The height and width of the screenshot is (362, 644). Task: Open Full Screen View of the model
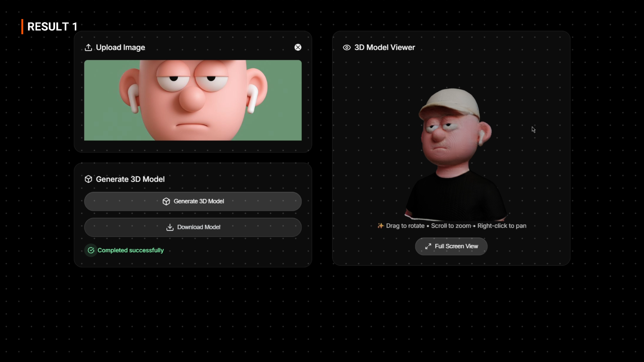point(451,246)
